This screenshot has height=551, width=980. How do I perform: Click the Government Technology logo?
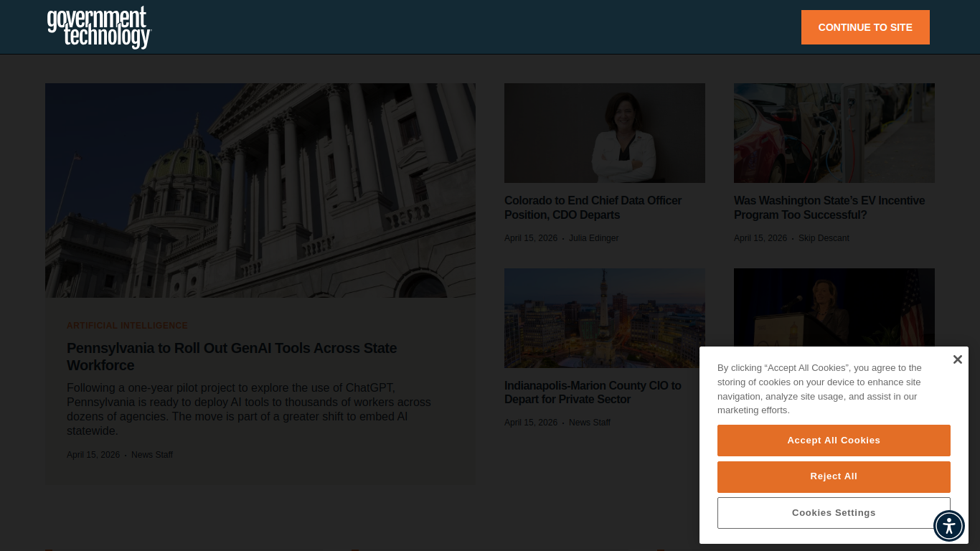[99, 27]
